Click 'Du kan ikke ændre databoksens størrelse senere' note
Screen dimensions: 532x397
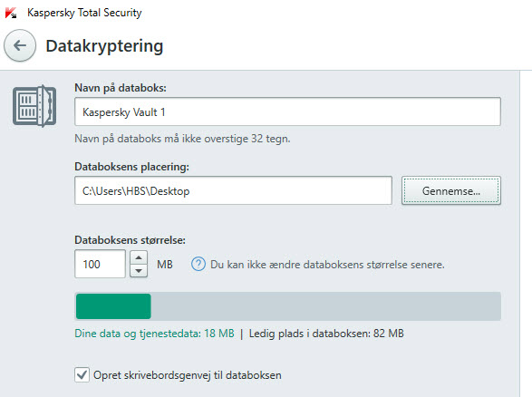[x=327, y=265]
